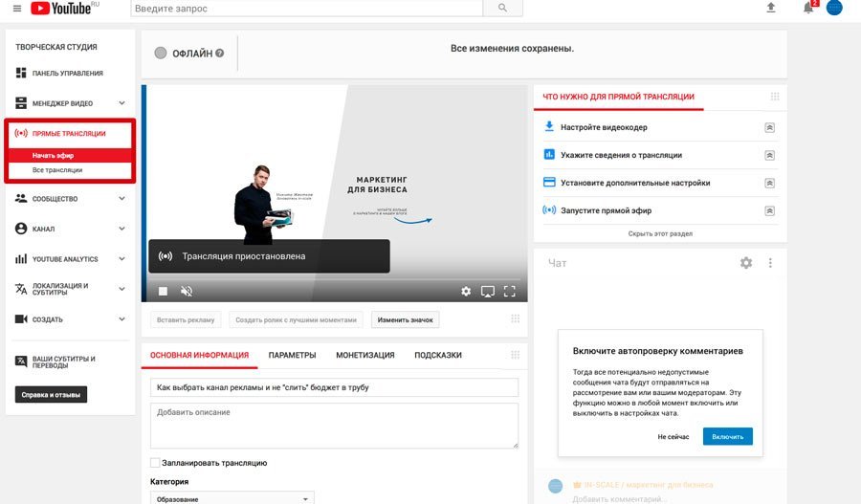This screenshot has width=861, height=504.
Task: Collapse the Настройте видеокодер item
Action: (770, 127)
